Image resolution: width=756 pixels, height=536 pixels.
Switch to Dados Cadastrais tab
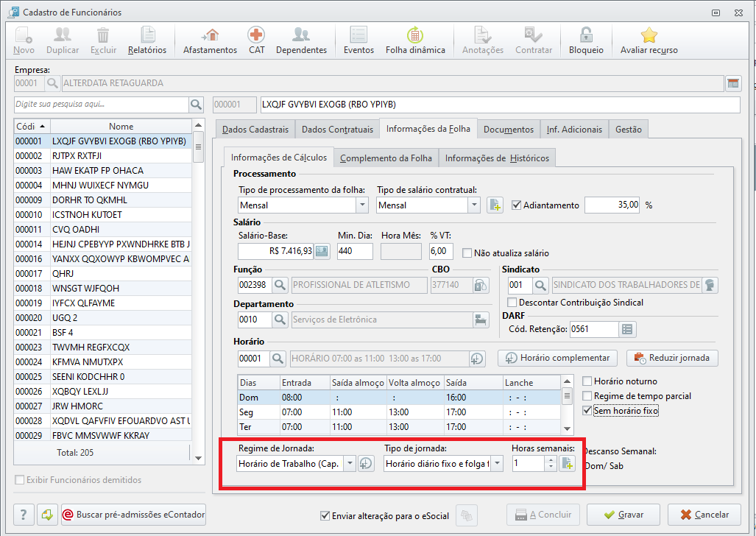click(x=255, y=130)
